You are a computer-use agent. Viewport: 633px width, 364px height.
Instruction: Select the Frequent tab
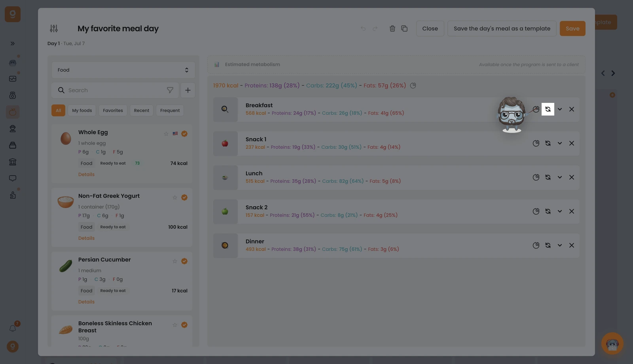click(170, 110)
